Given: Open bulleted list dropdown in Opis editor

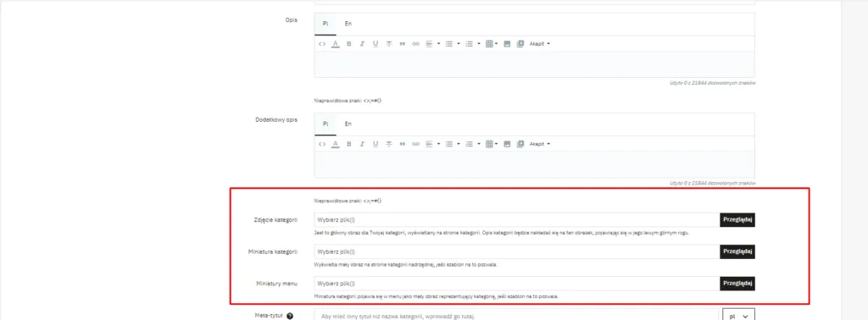Looking at the screenshot, I should [453, 44].
